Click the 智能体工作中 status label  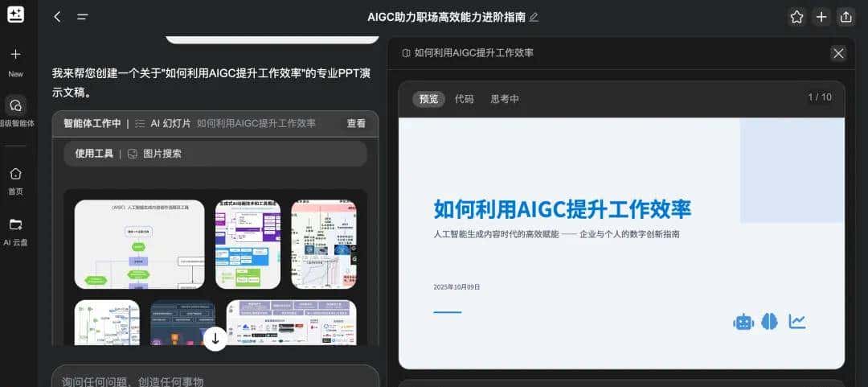(92, 124)
